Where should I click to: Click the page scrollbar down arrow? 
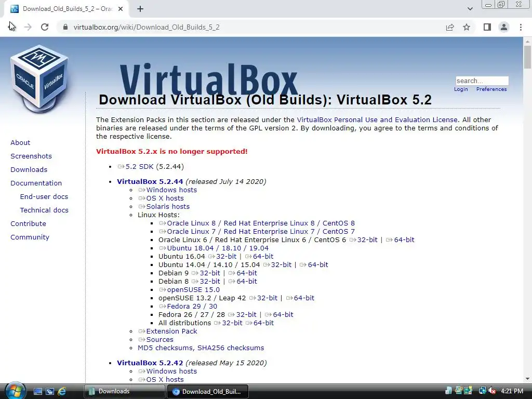528,379
